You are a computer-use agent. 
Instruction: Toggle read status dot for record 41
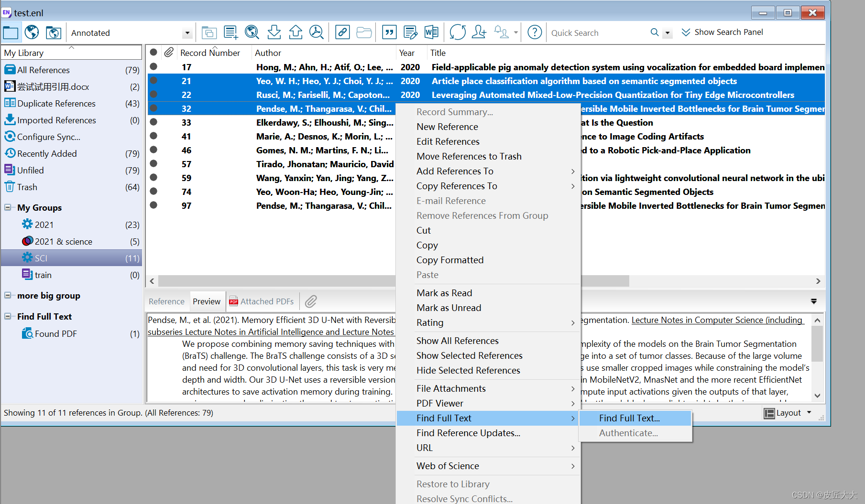point(153,136)
